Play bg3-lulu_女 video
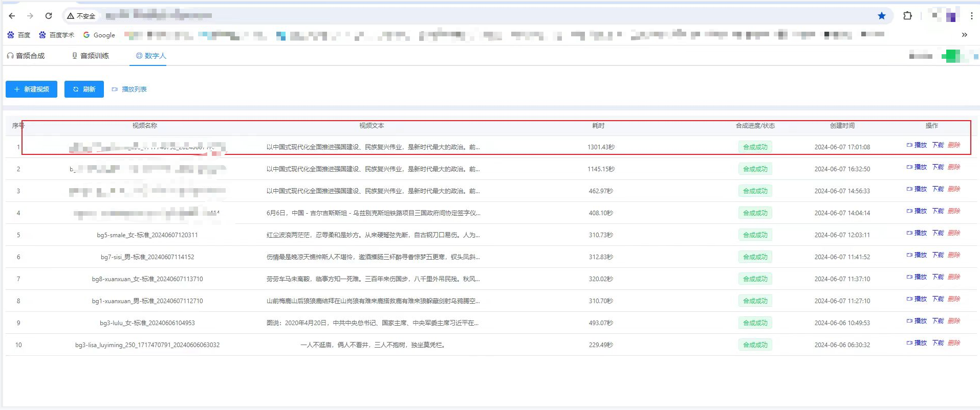 (x=917, y=321)
